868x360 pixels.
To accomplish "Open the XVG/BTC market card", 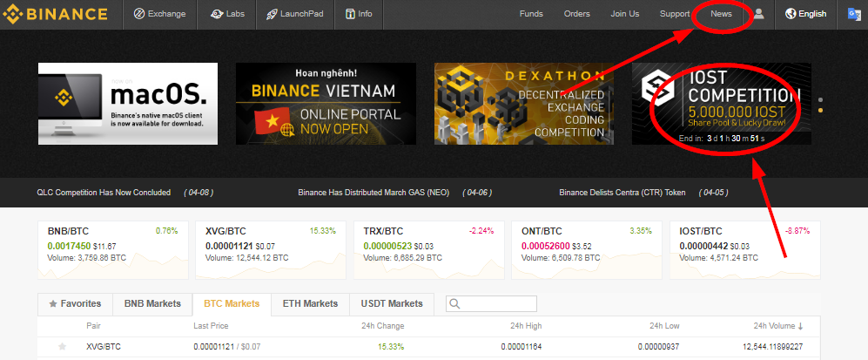I will [271, 250].
